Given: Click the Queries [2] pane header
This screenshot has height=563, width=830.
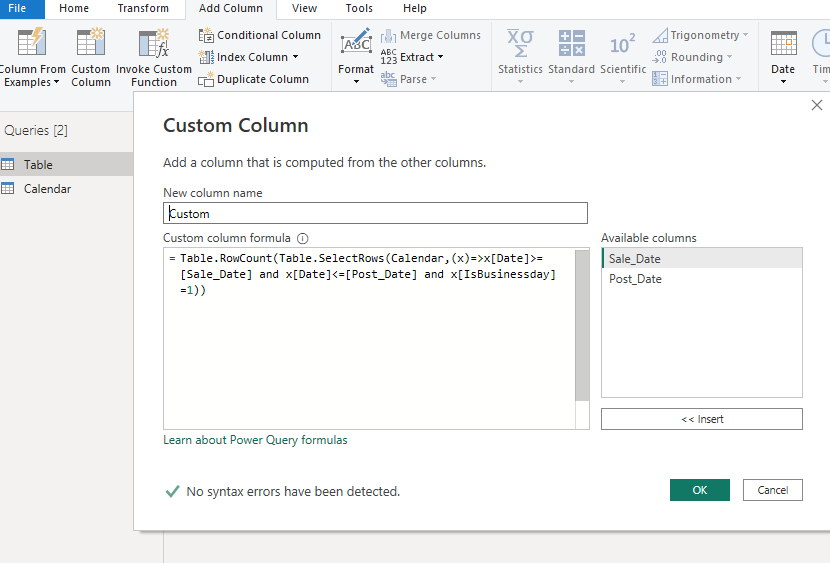Looking at the screenshot, I should 36,130.
